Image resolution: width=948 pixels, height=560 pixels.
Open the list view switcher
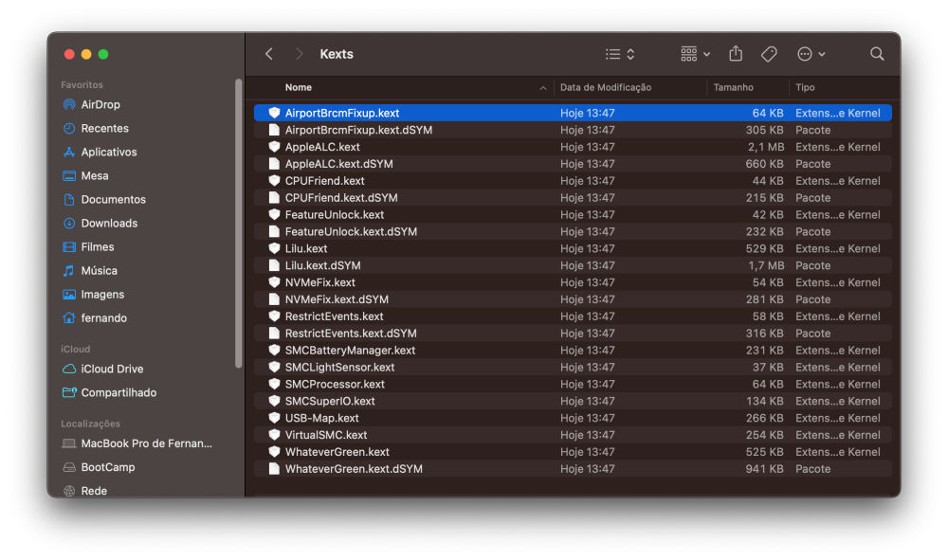[x=620, y=54]
